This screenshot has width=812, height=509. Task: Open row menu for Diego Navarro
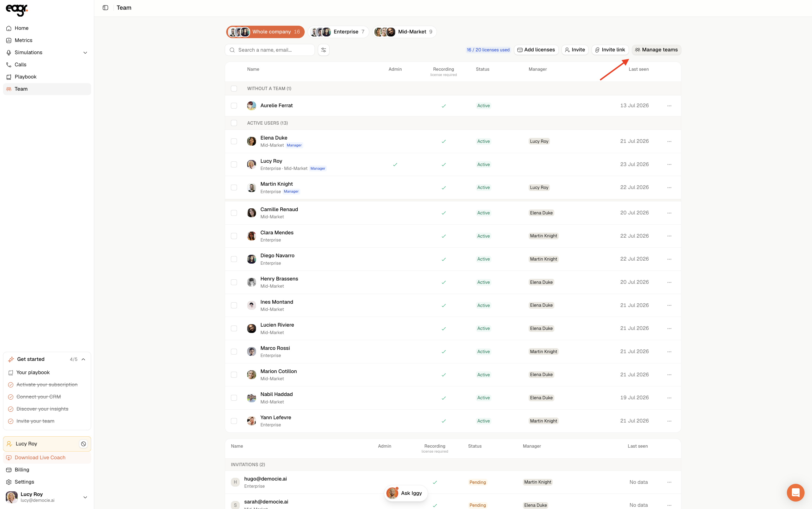(669, 259)
